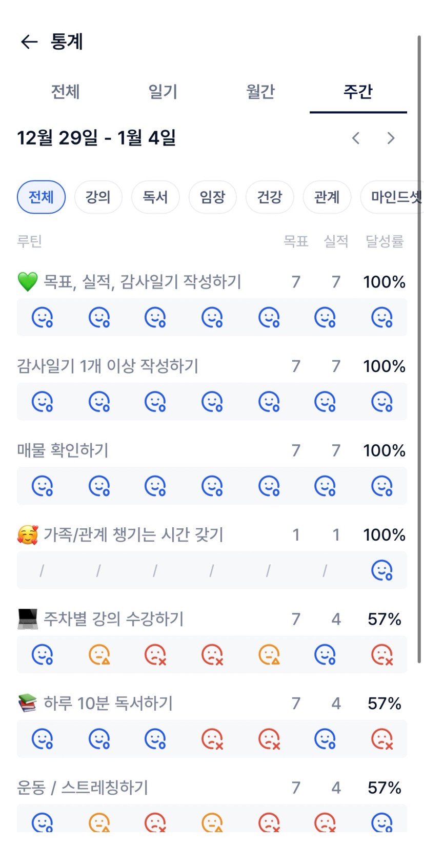This screenshot has width=424, height=868.
Task: Choose the 건강 filter chip
Action: tap(270, 197)
